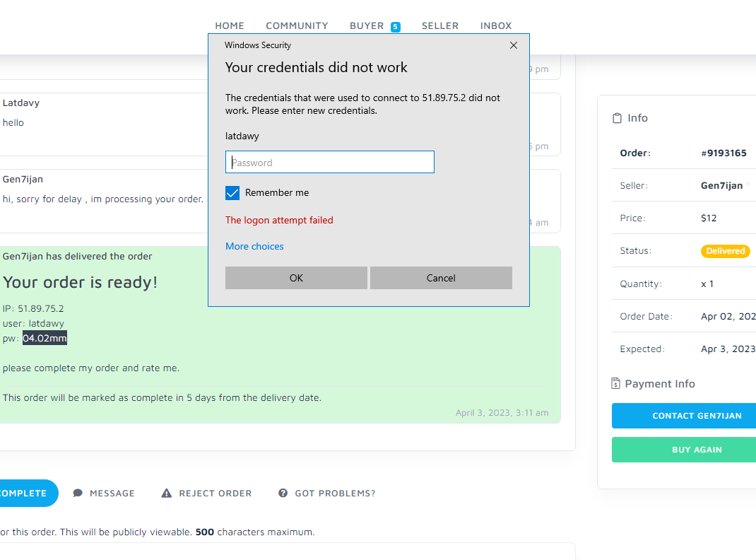Click the CONTACT GEN7IJAN button
The image size is (756, 560).
[684, 416]
